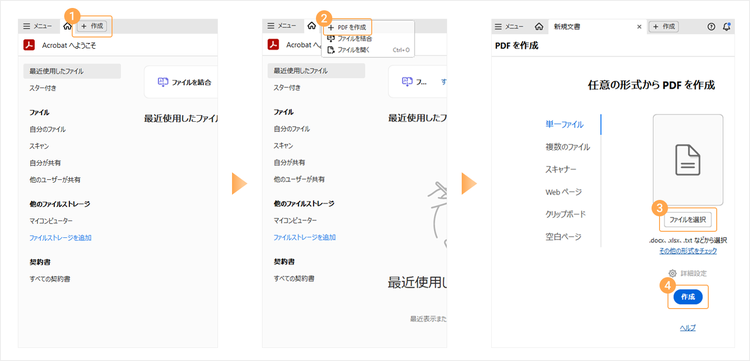Click the combine files card icon in middle screenshot

[408, 82]
